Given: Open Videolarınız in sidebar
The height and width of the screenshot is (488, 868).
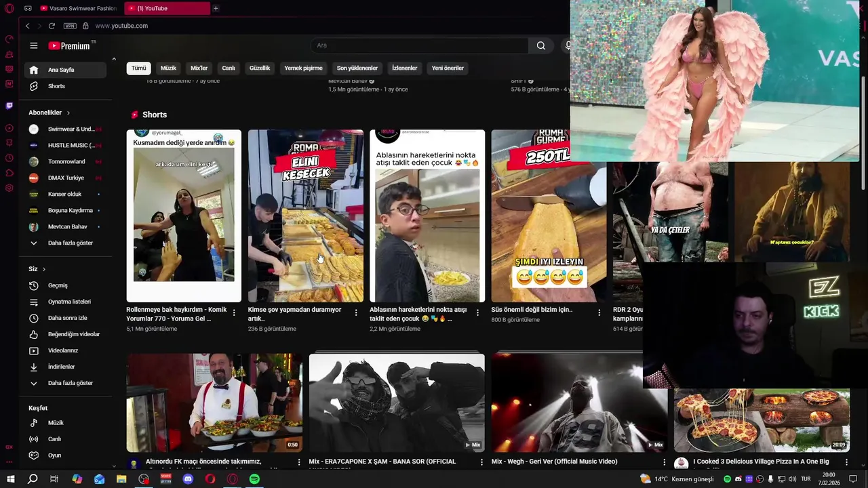Looking at the screenshot, I should pos(65,350).
